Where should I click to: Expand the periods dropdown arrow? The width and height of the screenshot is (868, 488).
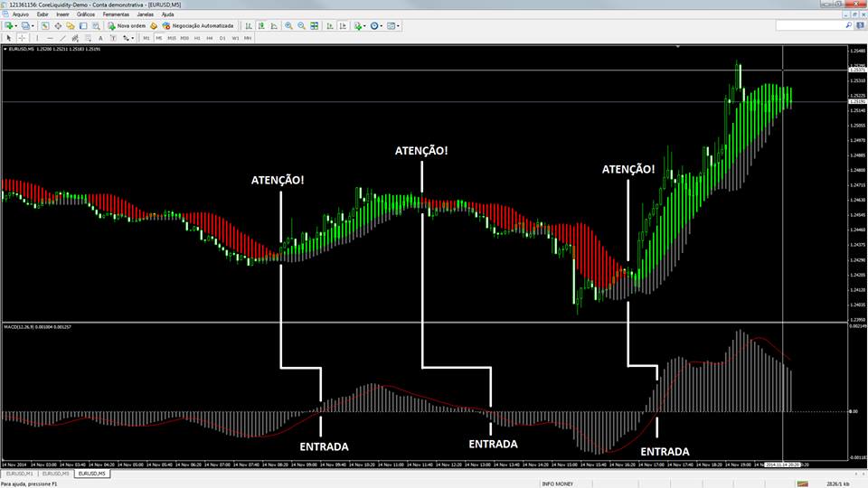point(382,26)
